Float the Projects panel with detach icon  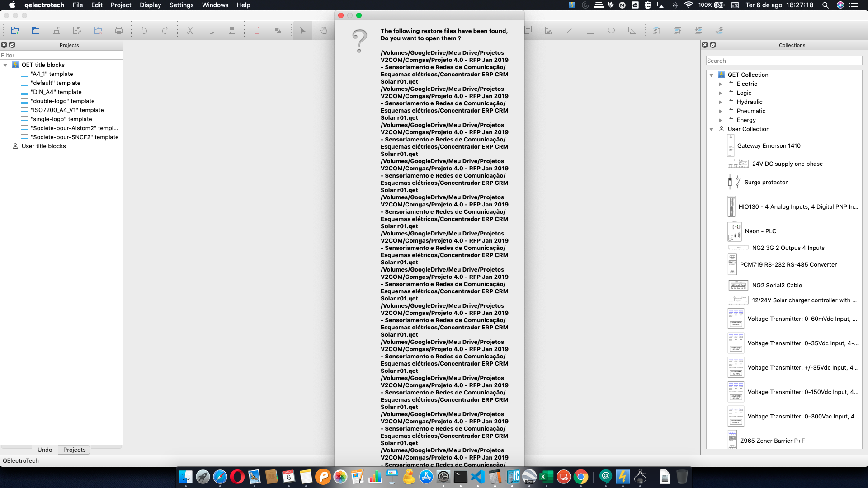tap(12, 45)
